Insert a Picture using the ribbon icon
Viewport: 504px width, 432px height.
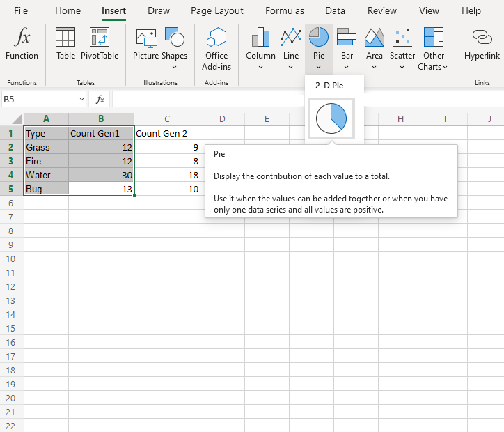coord(146,38)
